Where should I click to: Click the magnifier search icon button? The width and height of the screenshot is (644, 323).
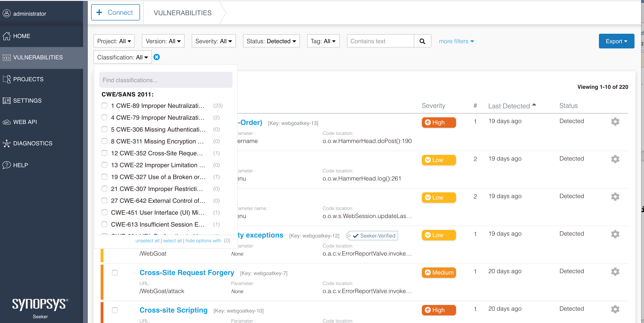(422, 41)
